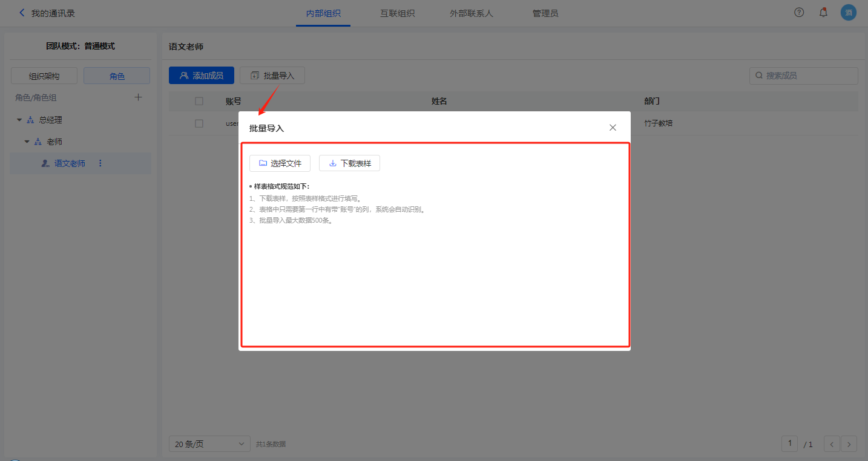Click the 搜索成员 search field

coord(804,76)
